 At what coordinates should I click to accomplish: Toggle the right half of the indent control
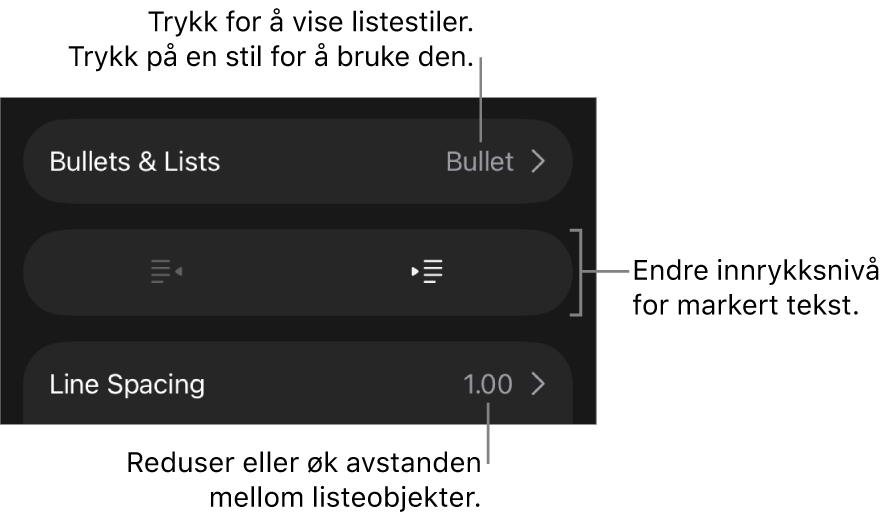[x=428, y=271]
